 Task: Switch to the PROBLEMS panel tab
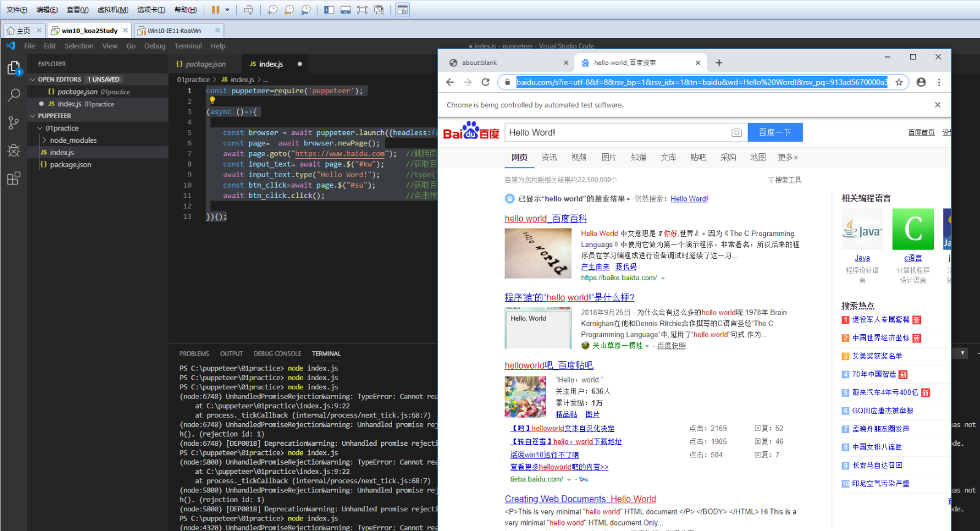pos(194,354)
